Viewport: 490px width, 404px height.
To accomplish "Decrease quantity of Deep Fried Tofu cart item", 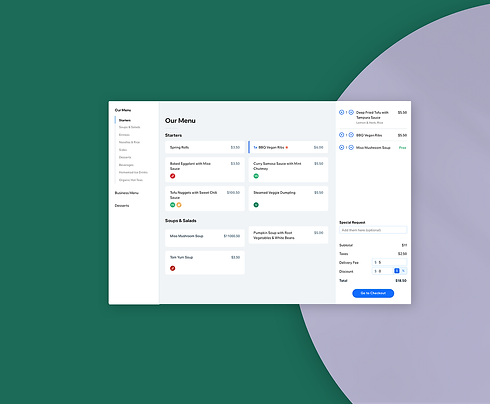I will (x=351, y=112).
